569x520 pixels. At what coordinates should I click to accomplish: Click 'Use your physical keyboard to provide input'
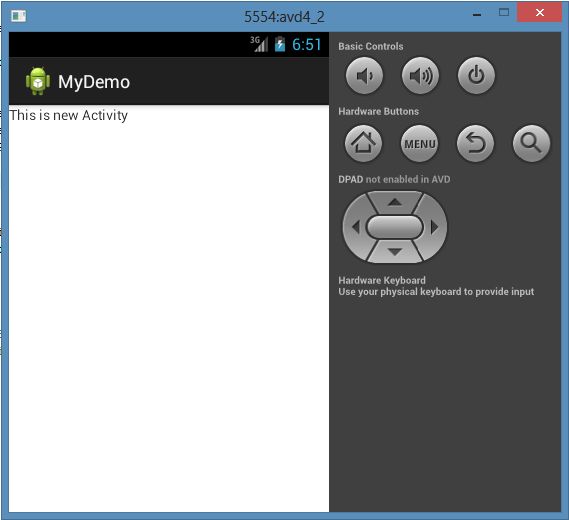click(x=436, y=292)
